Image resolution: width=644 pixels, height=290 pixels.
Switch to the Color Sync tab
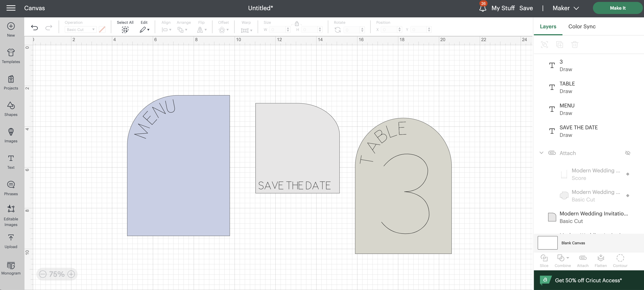tap(582, 26)
